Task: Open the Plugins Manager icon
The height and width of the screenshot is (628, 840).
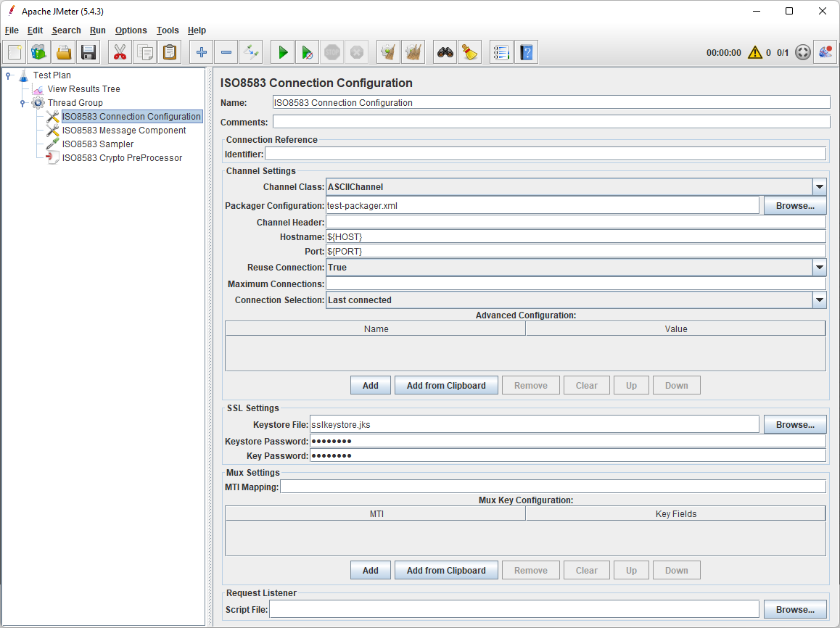Action: (825, 52)
